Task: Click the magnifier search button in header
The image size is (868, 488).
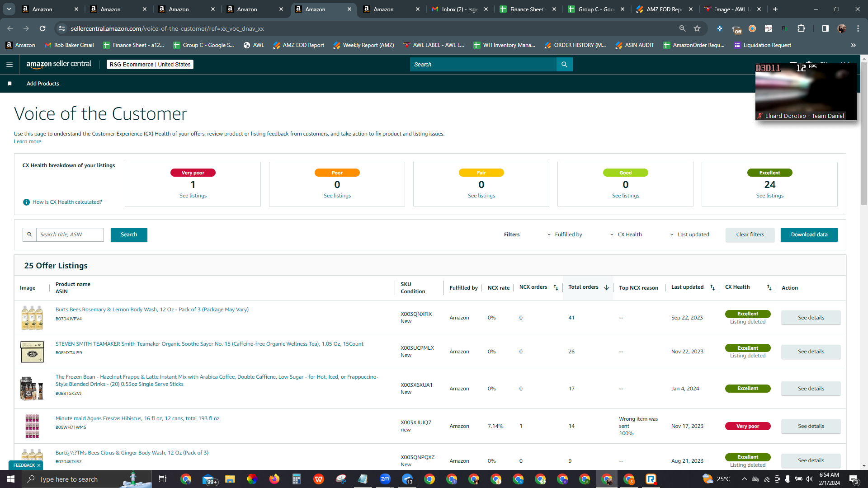Action: coord(564,65)
